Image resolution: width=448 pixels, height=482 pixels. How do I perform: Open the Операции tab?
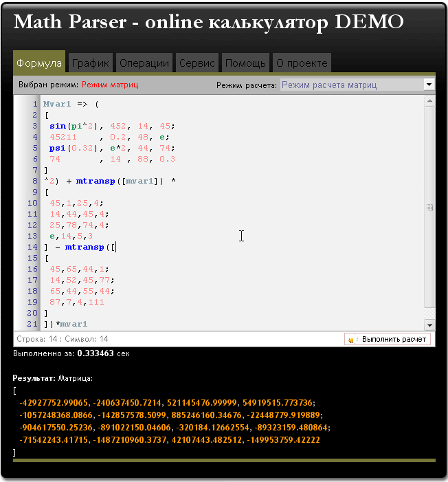click(144, 63)
